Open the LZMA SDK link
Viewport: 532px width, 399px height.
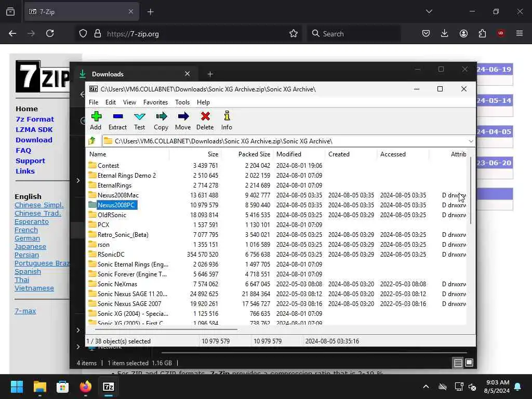[x=34, y=129]
